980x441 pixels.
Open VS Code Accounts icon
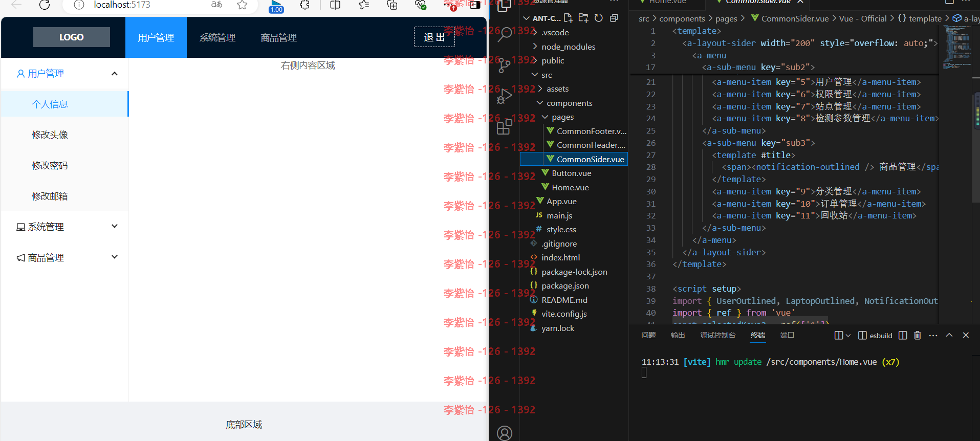(x=504, y=433)
